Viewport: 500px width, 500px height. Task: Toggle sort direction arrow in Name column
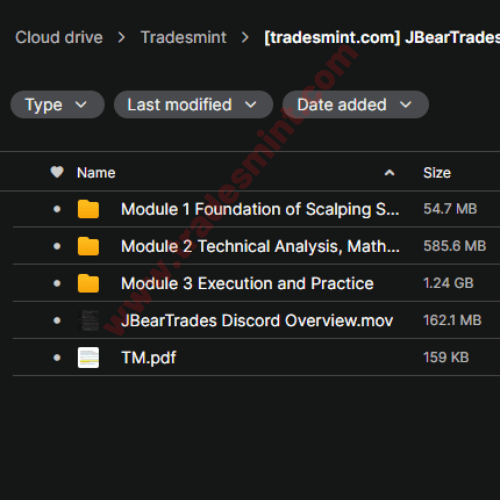pyautogui.click(x=389, y=173)
